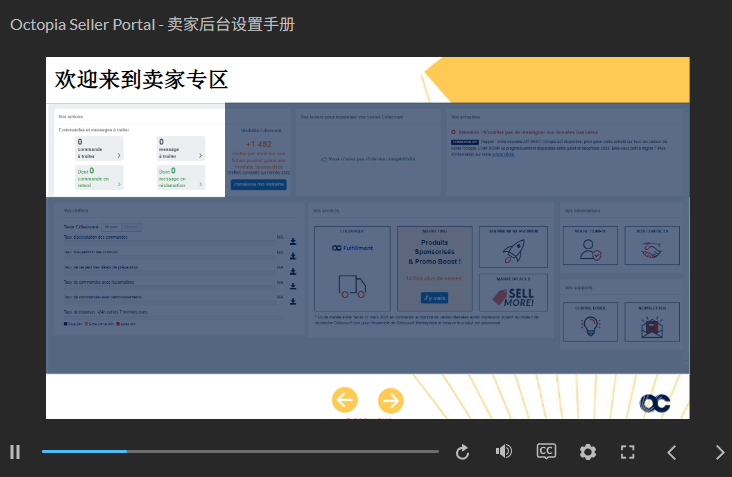Click download icon on the second Vos chiffres row

293,256
